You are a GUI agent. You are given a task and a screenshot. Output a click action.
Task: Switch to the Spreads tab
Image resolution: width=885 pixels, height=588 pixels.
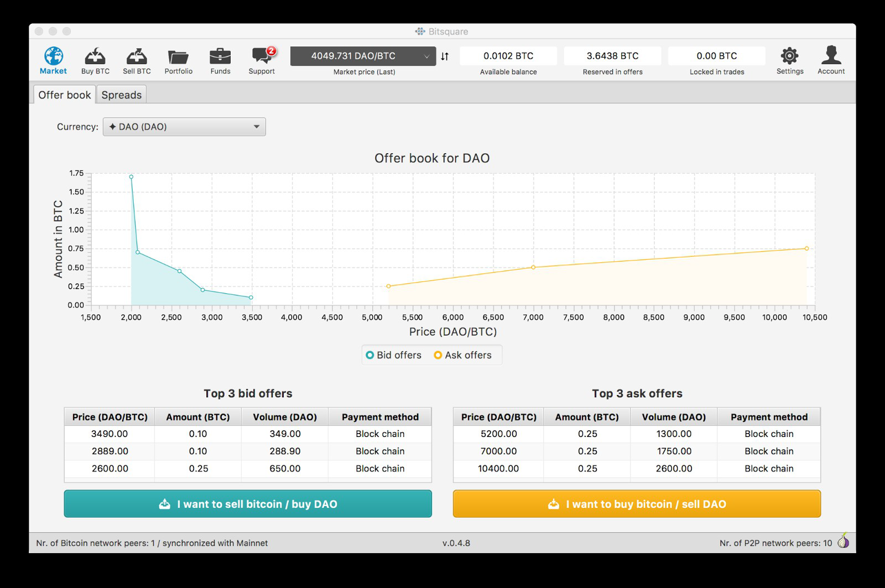point(121,95)
